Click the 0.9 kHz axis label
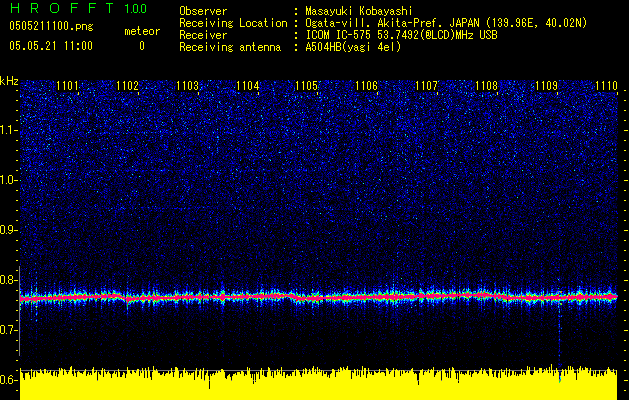 tap(8, 230)
